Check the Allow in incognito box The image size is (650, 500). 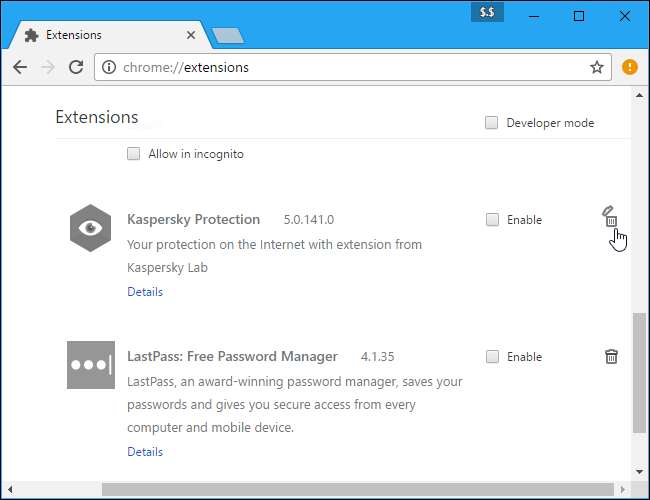pos(134,154)
